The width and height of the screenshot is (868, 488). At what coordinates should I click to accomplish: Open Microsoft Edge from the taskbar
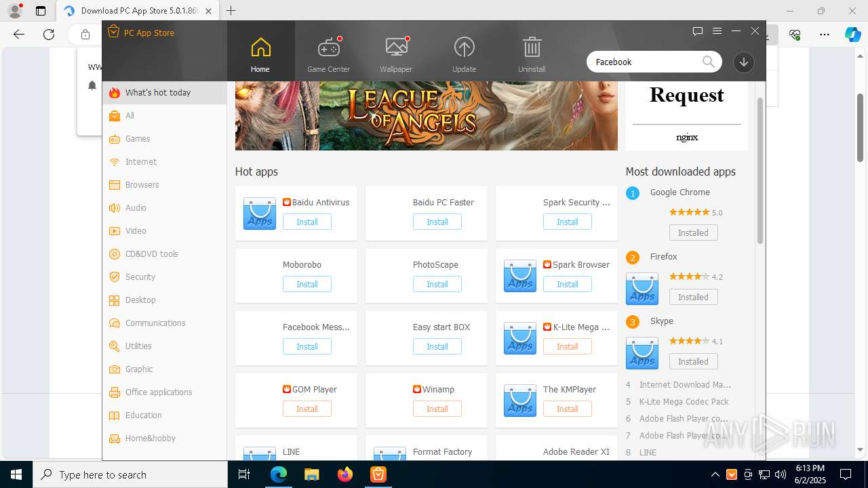[279, 474]
